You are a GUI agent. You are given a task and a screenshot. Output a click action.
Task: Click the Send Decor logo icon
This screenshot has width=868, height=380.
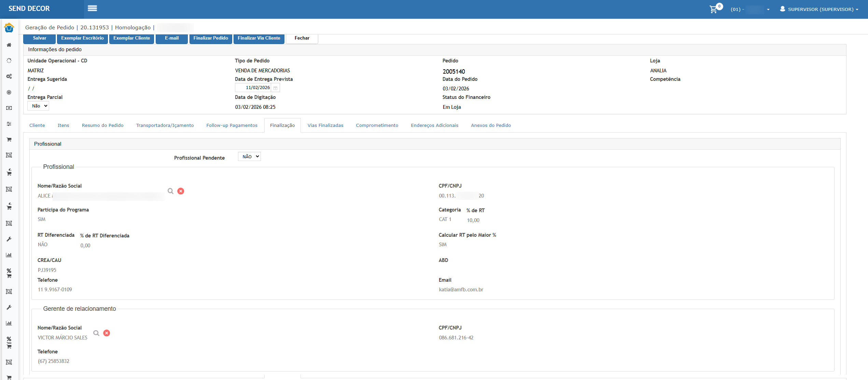coord(9,28)
